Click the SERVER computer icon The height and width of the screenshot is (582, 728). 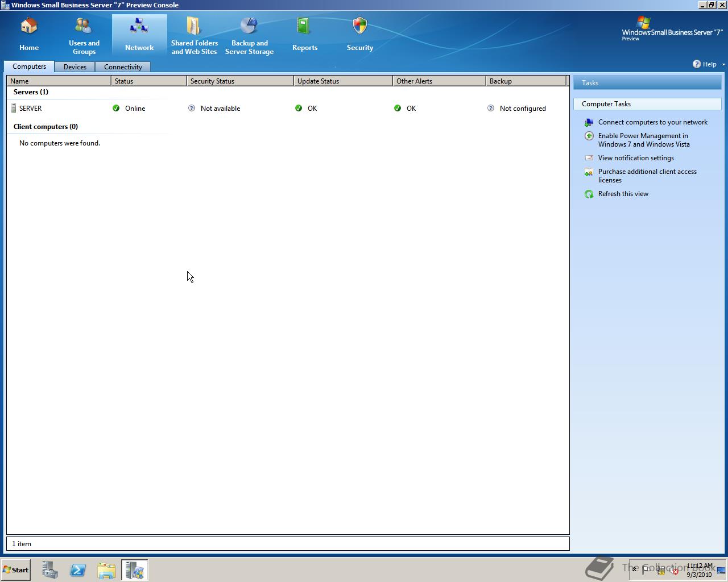pyautogui.click(x=14, y=108)
